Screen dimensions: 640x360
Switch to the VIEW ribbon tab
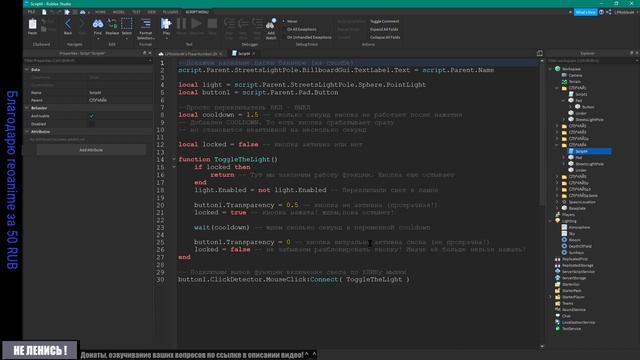pos(151,12)
